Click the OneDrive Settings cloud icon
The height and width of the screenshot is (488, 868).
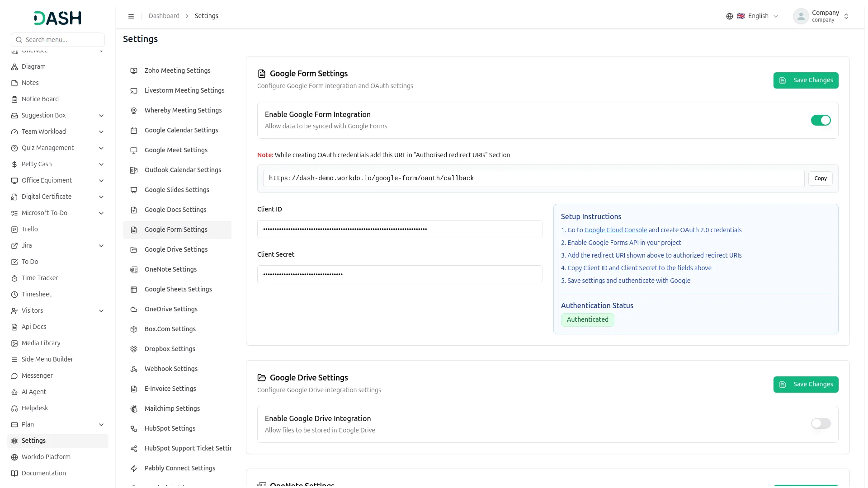pos(134,310)
